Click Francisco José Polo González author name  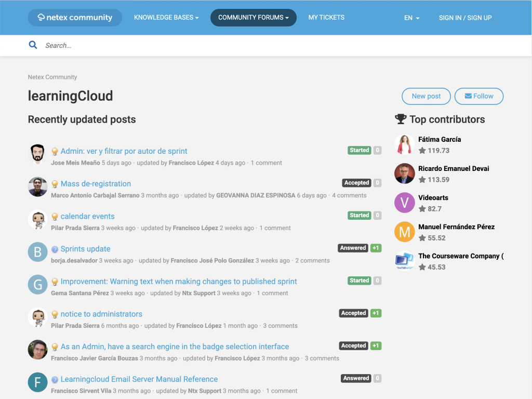pyautogui.click(x=212, y=260)
